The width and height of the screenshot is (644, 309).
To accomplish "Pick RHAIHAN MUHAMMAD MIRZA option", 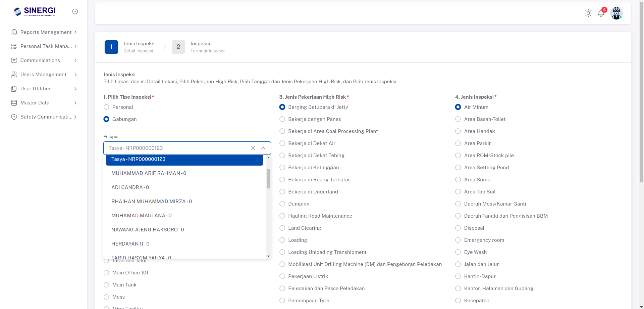I will (184, 202).
